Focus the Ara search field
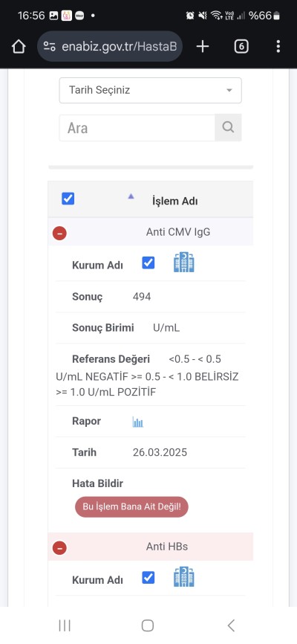Screen dimensions: 297x644 tap(137, 128)
